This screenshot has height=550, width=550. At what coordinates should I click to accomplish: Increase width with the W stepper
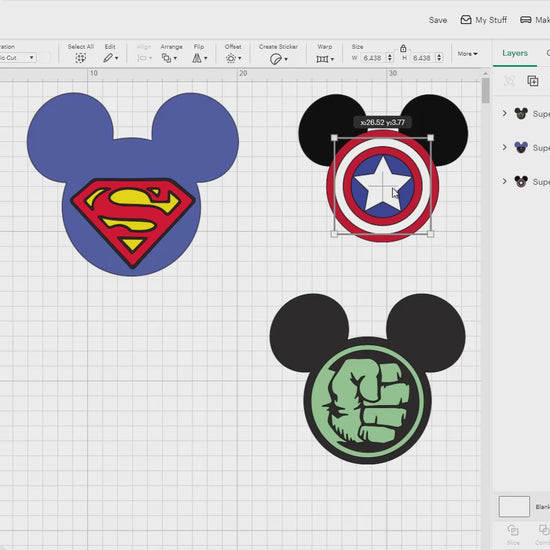click(390, 55)
